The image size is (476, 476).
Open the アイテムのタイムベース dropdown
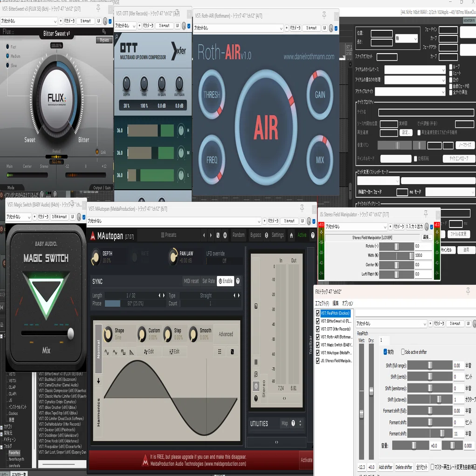(414, 70)
